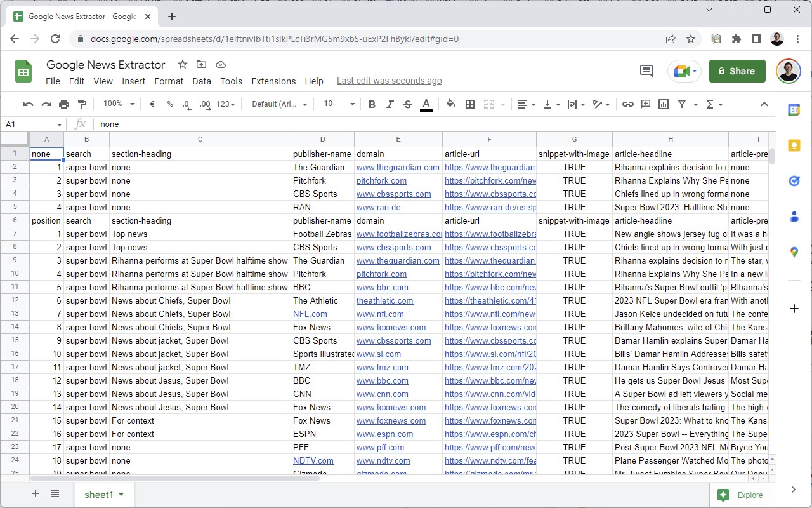Open the File menu
Screen dimensions: 812x508
53,81
